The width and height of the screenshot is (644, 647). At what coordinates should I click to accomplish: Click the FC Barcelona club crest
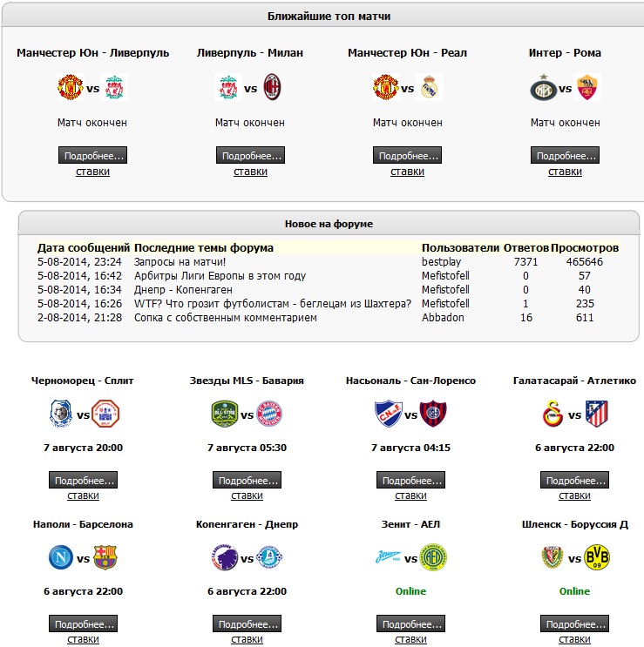105,557
